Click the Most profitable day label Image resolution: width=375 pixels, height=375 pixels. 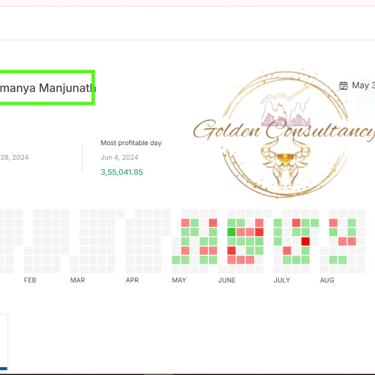click(x=131, y=143)
